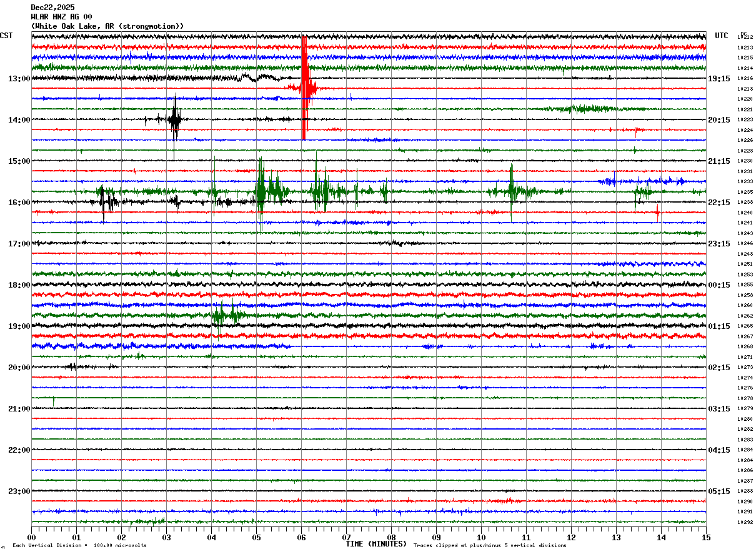Viewport: 756px width, 554px height.
Task: Click the 23:00 CST time label
Action: 19,491
